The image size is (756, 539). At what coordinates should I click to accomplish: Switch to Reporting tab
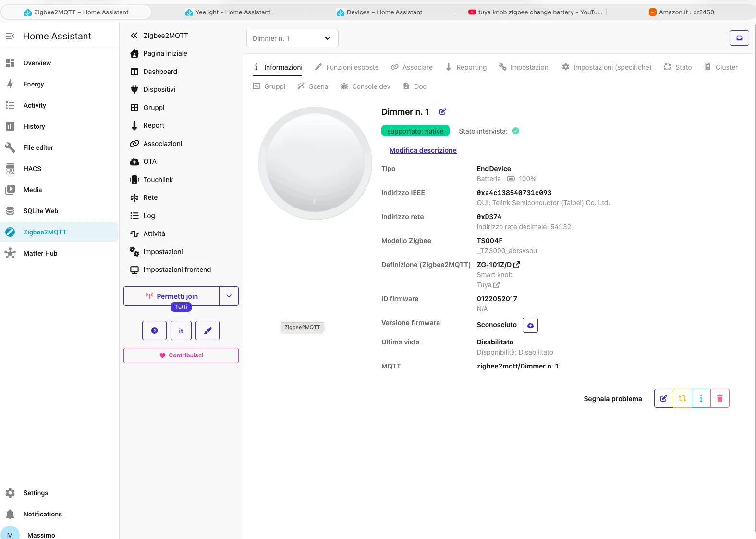466,67
